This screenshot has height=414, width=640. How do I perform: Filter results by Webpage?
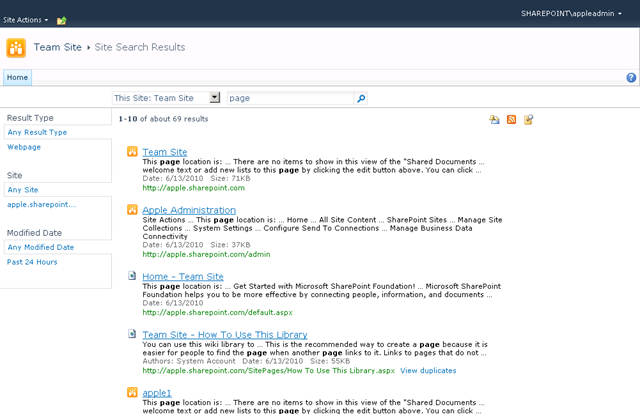click(24, 147)
